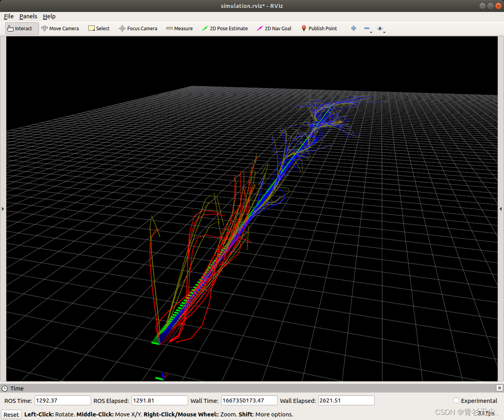Image resolution: width=504 pixels, height=420 pixels.
Task: Open the Panels menu
Action: pos(28,16)
